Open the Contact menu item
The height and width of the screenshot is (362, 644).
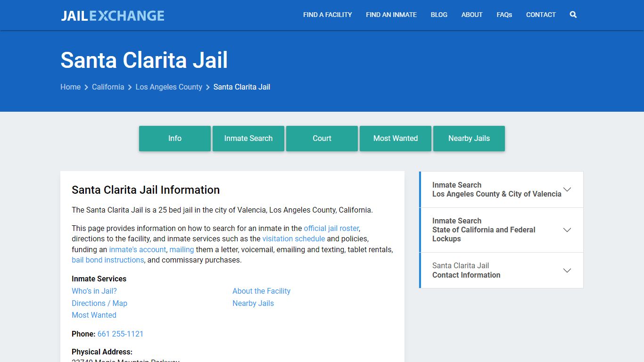pos(541,15)
